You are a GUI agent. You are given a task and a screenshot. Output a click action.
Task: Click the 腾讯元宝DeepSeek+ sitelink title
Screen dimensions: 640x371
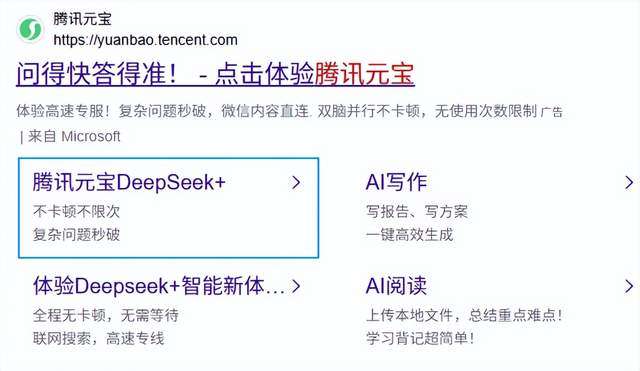[129, 182]
